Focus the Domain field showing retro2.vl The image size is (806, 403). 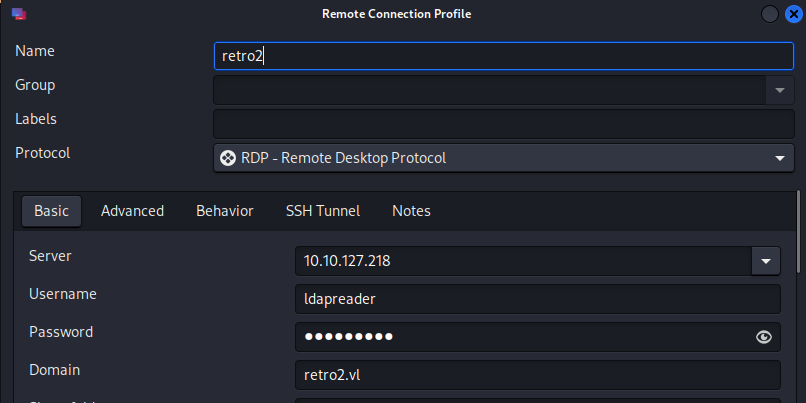pos(537,375)
